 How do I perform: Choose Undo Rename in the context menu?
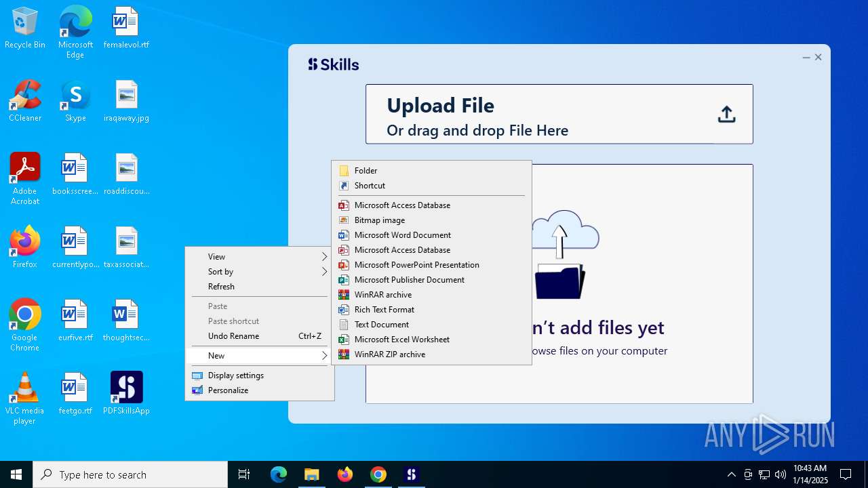[x=260, y=336]
